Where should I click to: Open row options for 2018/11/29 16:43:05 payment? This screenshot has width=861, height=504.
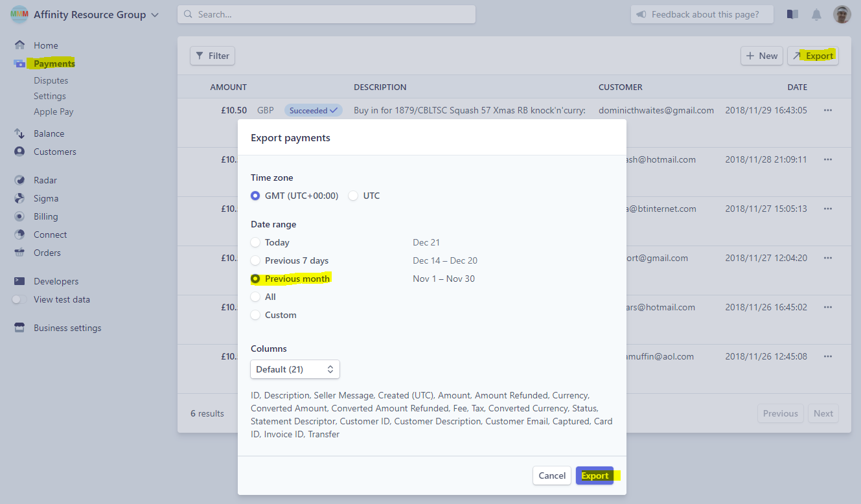pos(827,110)
